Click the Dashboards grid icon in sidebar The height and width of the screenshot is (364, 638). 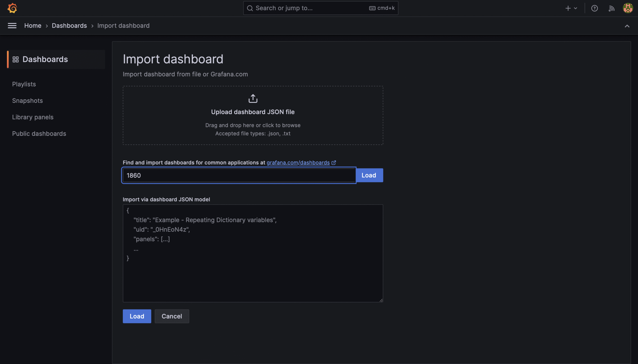pos(15,59)
